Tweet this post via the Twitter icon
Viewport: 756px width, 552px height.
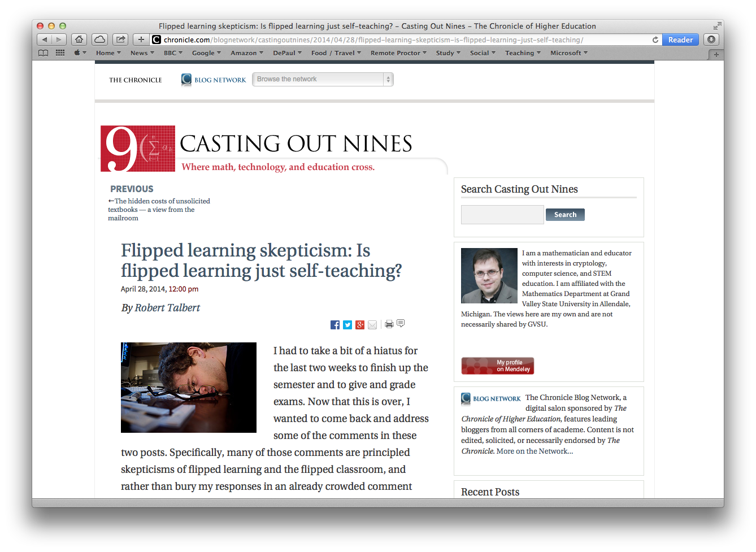coord(347,325)
